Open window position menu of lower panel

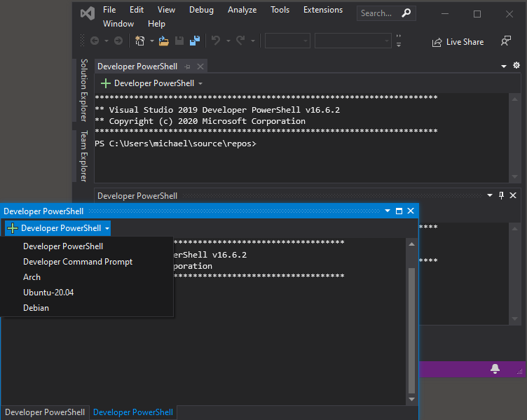[x=490, y=195]
